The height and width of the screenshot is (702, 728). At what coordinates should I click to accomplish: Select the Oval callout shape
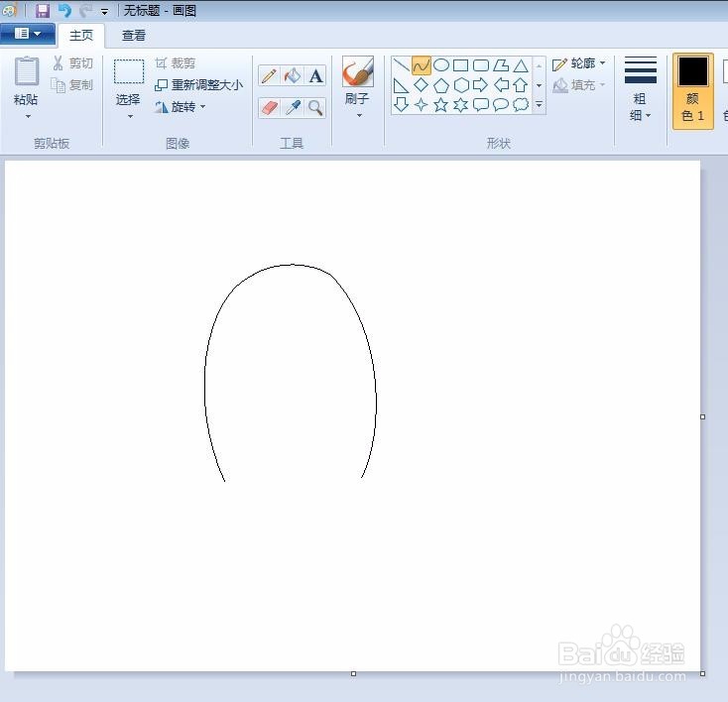(501, 104)
